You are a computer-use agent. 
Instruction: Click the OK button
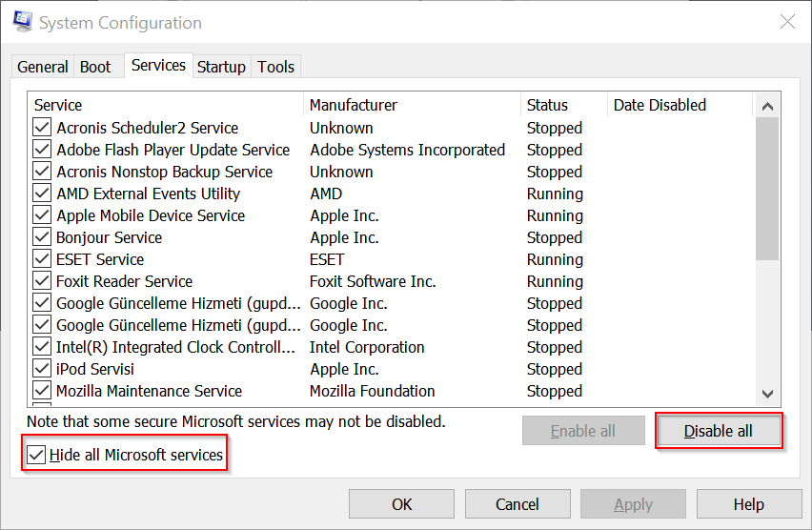tap(401, 504)
